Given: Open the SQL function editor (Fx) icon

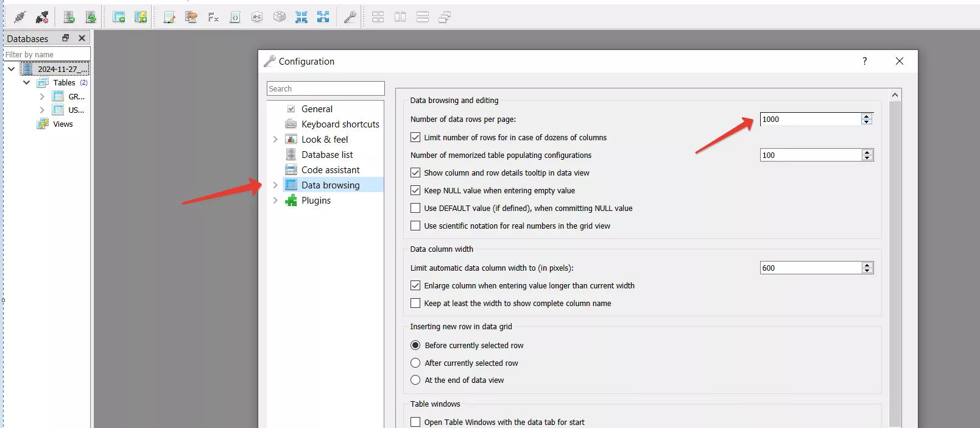Looking at the screenshot, I should click(213, 17).
